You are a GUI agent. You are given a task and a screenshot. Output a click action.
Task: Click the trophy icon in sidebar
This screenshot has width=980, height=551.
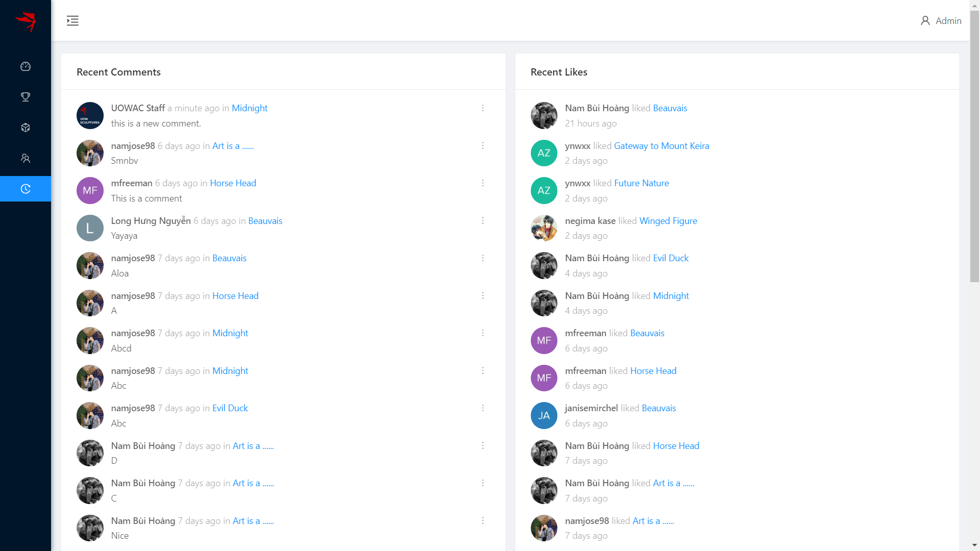26,97
